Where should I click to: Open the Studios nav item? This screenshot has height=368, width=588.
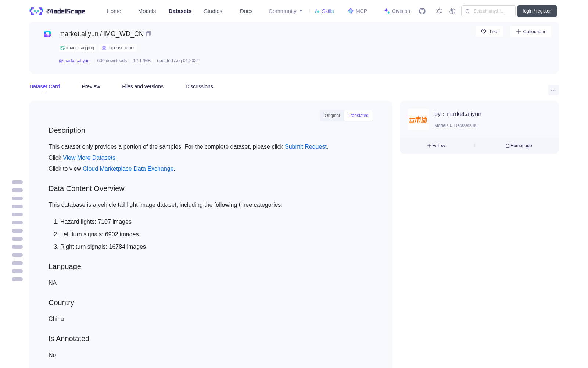point(213,11)
